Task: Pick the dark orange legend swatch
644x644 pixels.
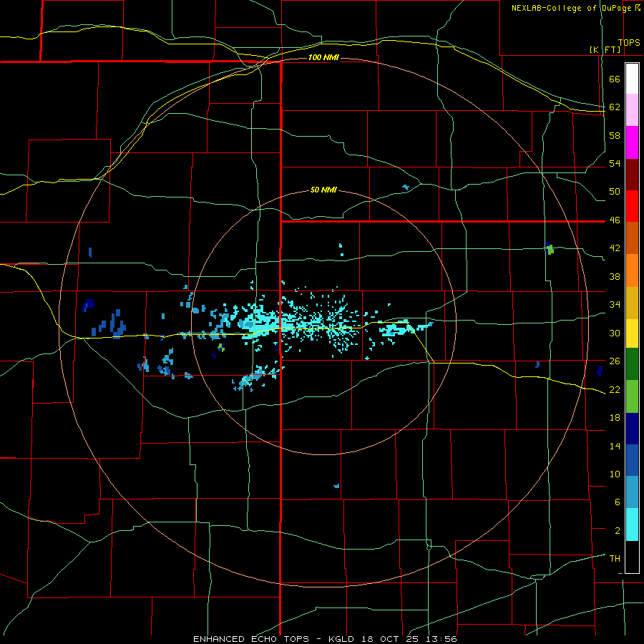Action: tap(632, 238)
